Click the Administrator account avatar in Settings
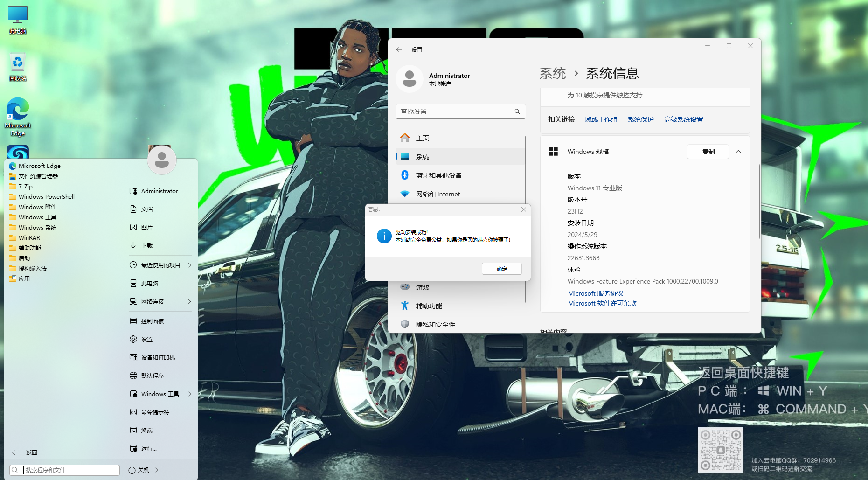 [x=410, y=79]
